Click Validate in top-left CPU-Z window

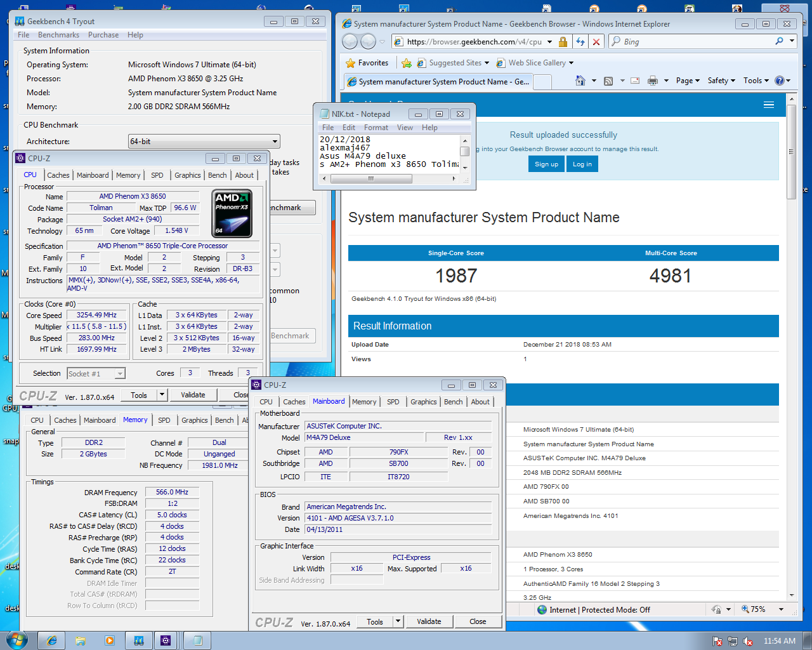(x=193, y=395)
